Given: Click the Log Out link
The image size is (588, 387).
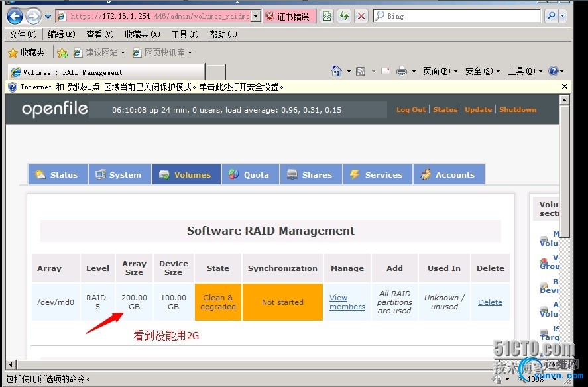Looking at the screenshot, I should click(411, 109).
